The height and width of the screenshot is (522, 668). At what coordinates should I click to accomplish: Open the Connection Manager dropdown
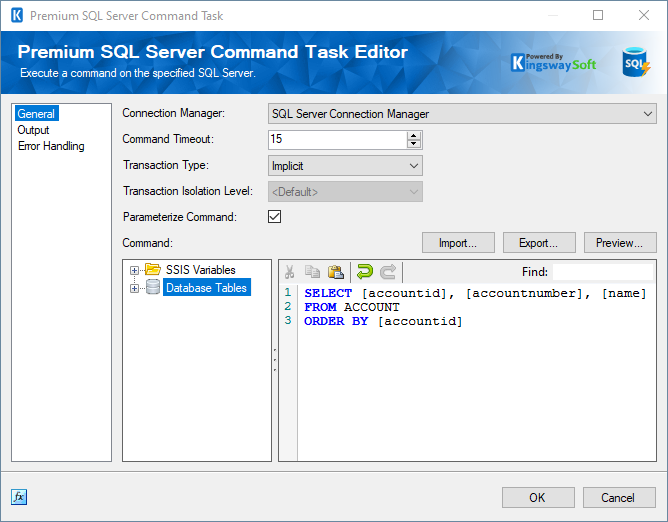(x=462, y=114)
